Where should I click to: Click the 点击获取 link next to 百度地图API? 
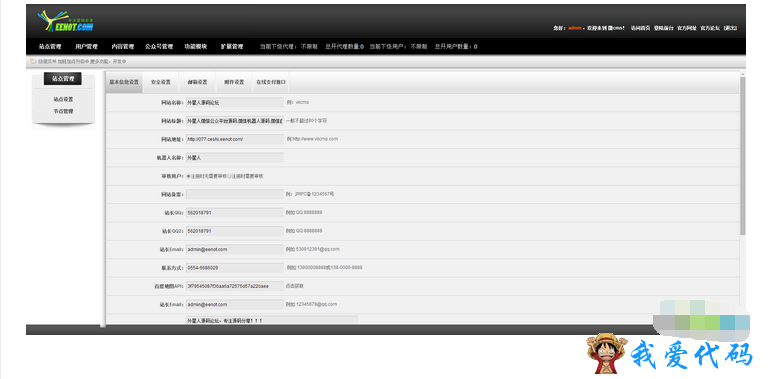(x=295, y=286)
